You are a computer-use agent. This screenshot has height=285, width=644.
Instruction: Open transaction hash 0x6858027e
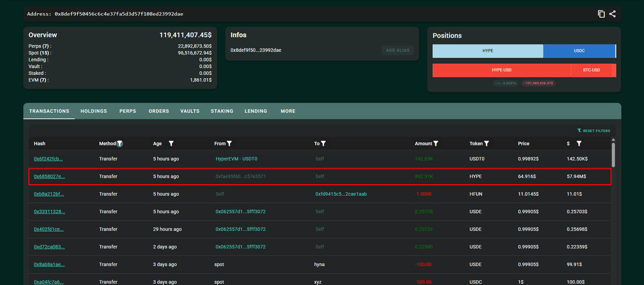pos(49,177)
